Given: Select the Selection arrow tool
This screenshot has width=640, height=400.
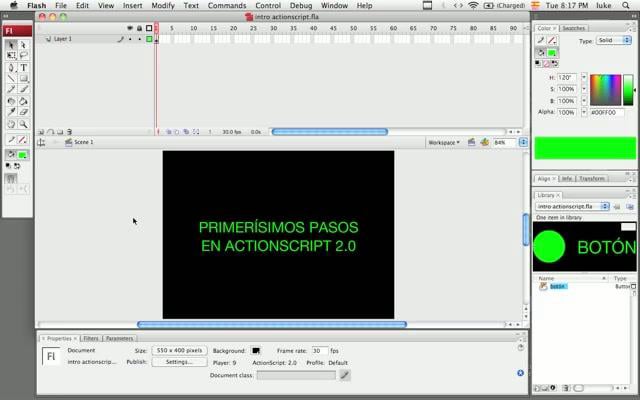Looking at the screenshot, I should pos(11,44).
